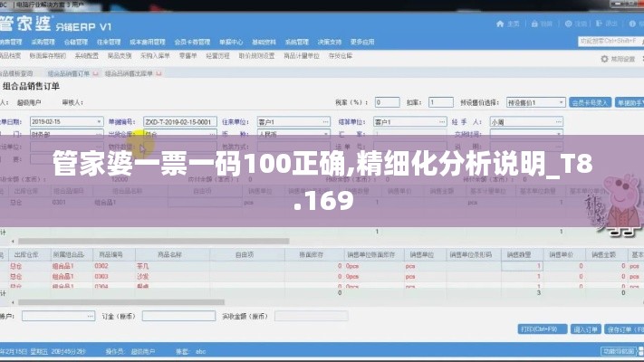Open the 决策支持 menu
The height and width of the screenshot is (362, 644).
coord(330,42)
